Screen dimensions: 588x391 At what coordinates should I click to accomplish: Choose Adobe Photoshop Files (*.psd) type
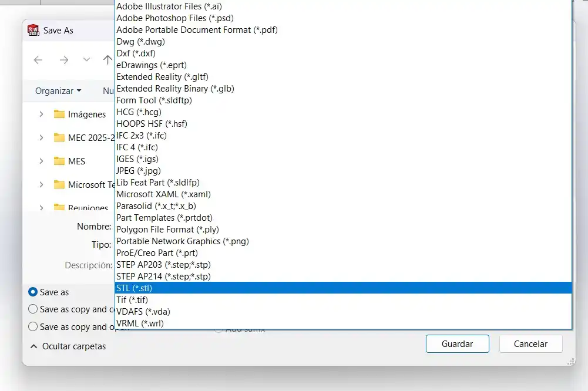[343, 18]
